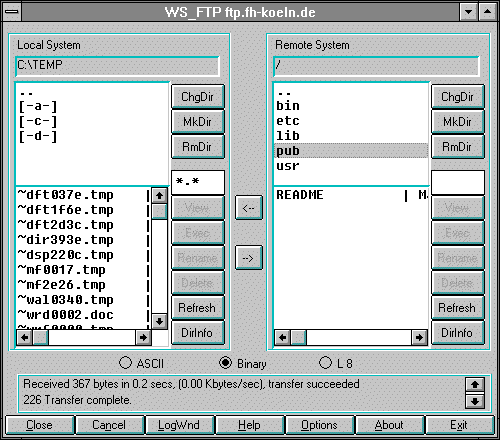Click remote file list scroll left arrow

point(283,338)
